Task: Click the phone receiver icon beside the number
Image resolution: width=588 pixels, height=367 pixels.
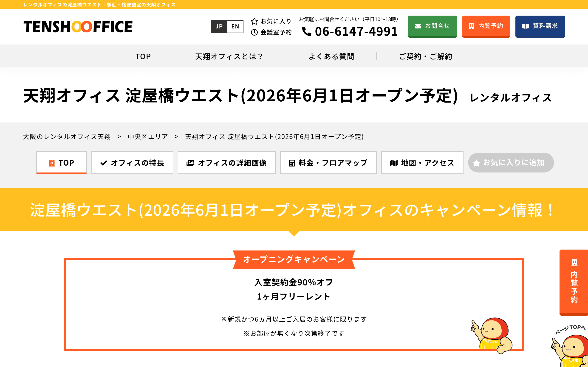Action: tap(307, 32)
